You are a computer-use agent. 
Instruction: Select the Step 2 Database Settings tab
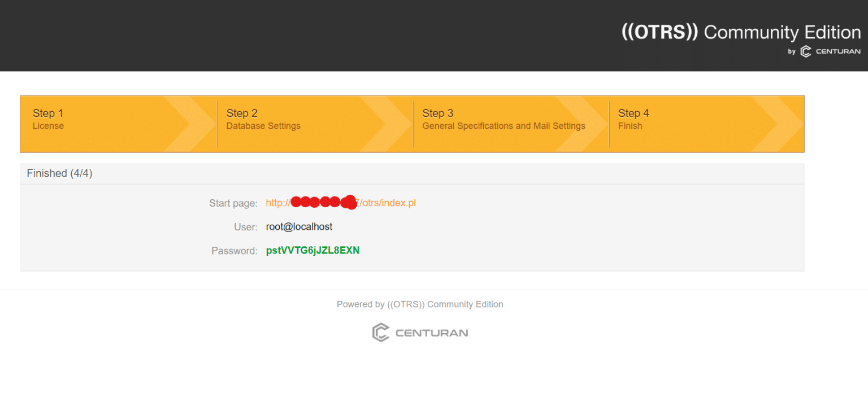263,119
